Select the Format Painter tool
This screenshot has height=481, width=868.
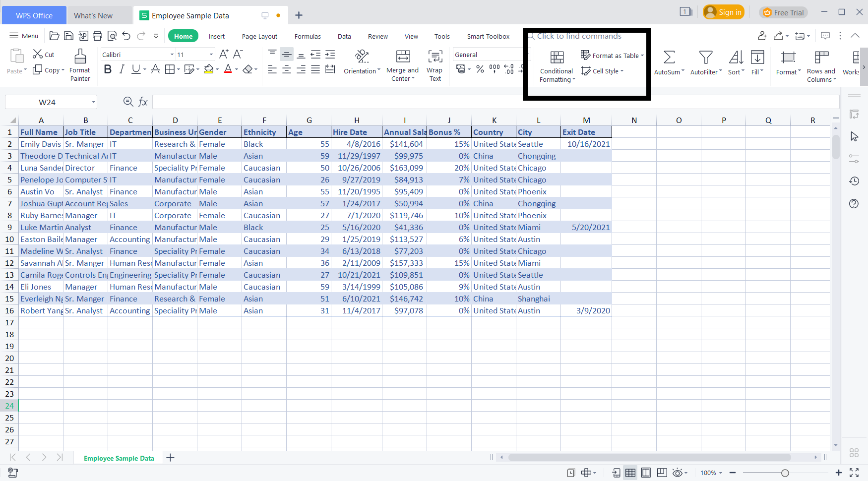[x=79, y=64]
